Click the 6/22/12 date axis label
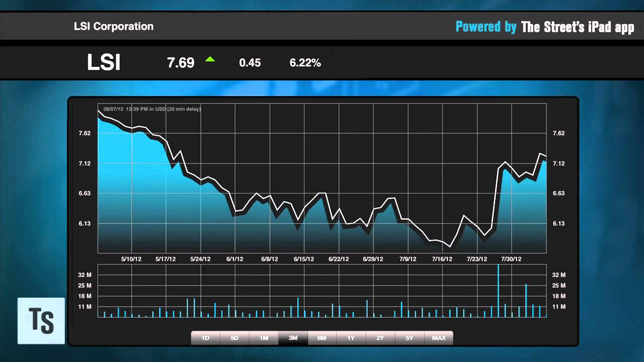The width and height of the screenshot is (644, 362). click(x=339, y=259)
